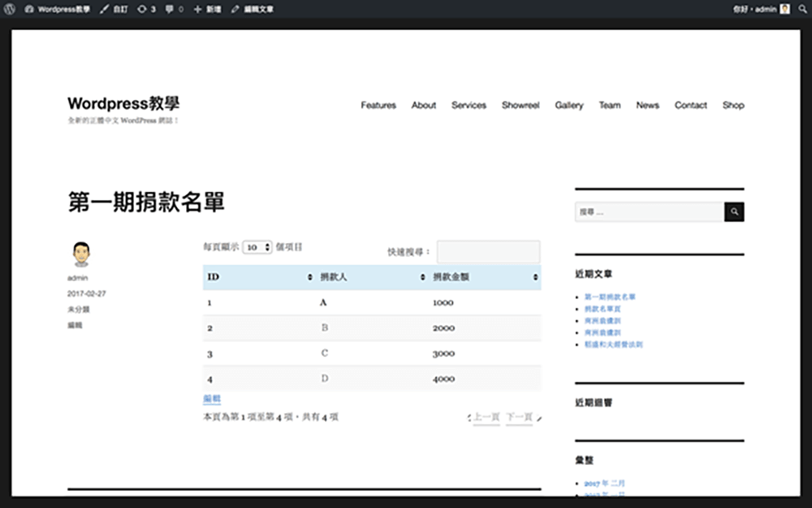Click the table info text 共有 4 項
The height and width of the screenshot is (508, 812).
tap(320, 417)
